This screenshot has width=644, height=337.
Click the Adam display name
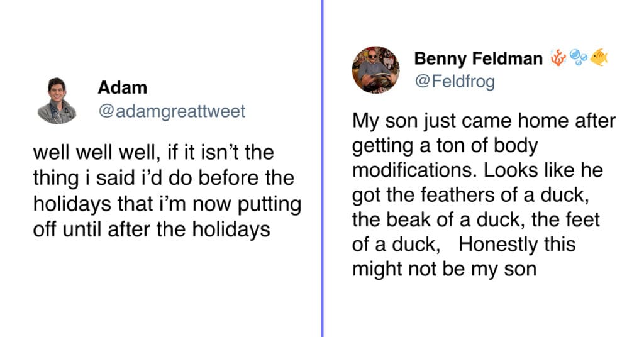click(x=123, y=87)
